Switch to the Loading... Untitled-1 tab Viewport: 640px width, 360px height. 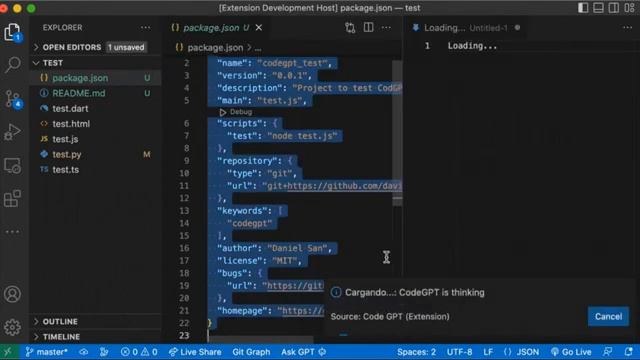pyautogui.click(x=466, y=27)
